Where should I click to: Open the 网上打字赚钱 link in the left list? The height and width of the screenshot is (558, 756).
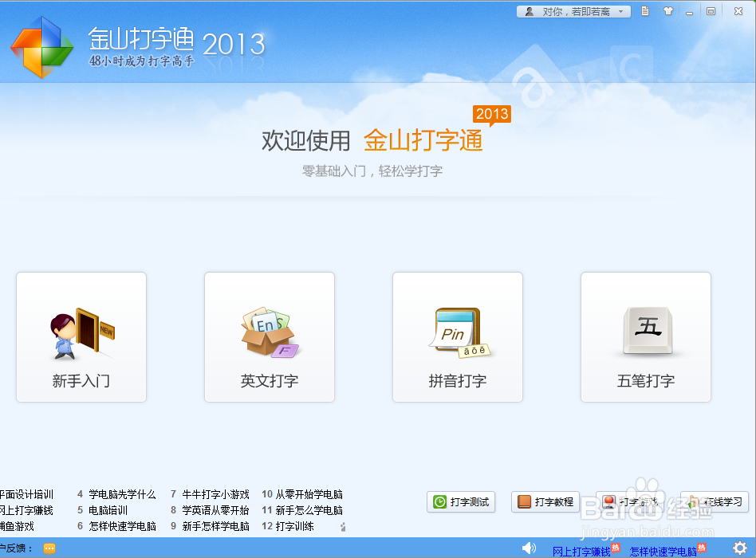coord(26,510)
